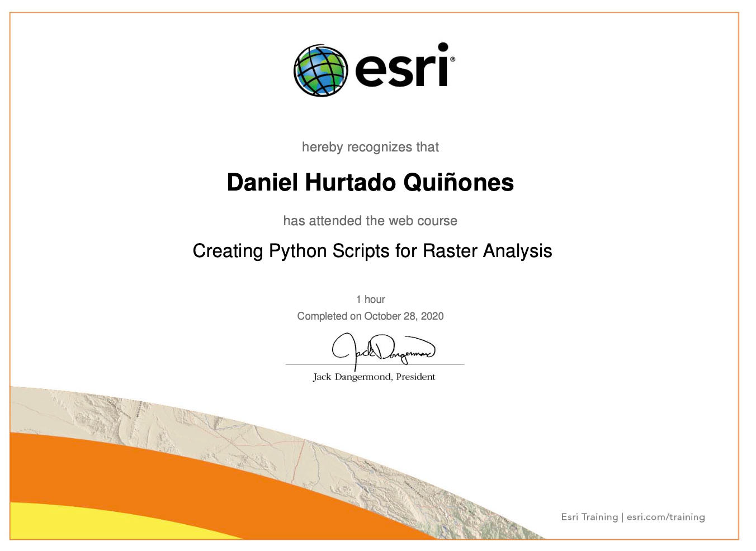Click the printed name 'Jack Dangermond'

click(x=352, y=377)
